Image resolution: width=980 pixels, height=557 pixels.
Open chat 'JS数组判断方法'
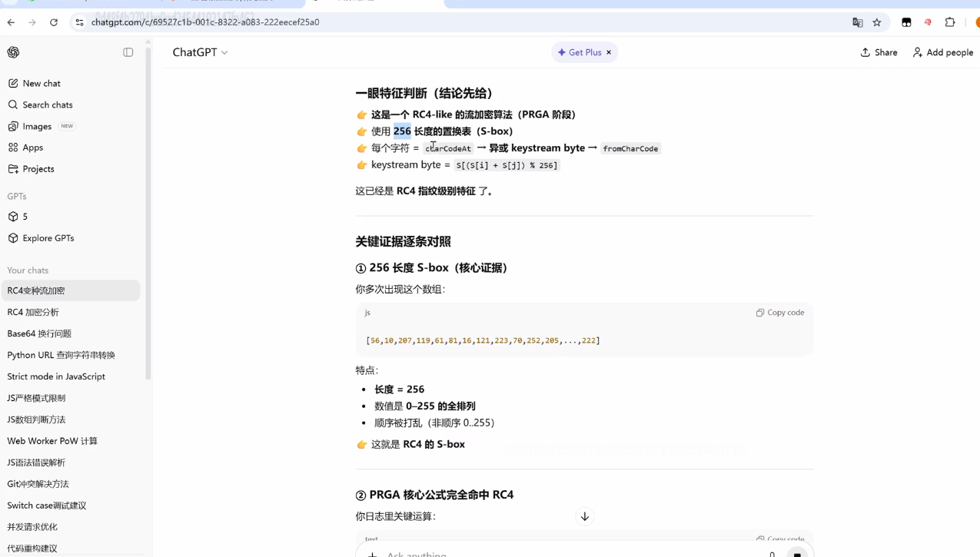[71, 419]
